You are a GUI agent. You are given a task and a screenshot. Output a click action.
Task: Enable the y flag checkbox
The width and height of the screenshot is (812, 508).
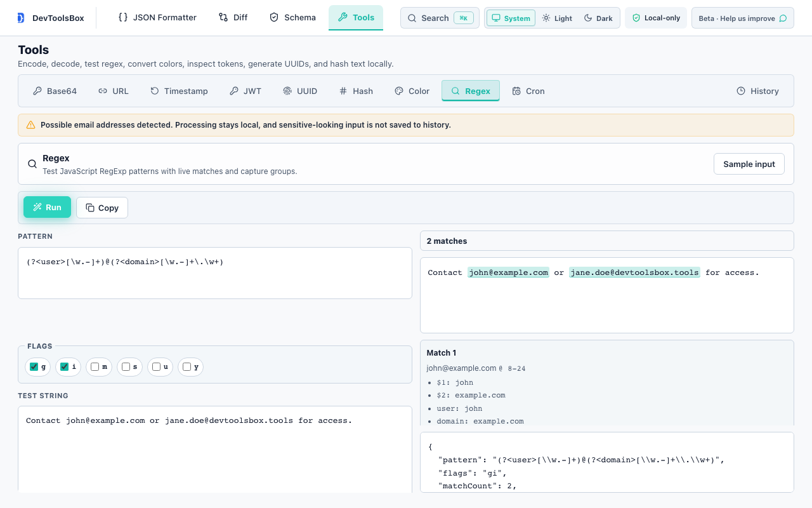[187, 366]
